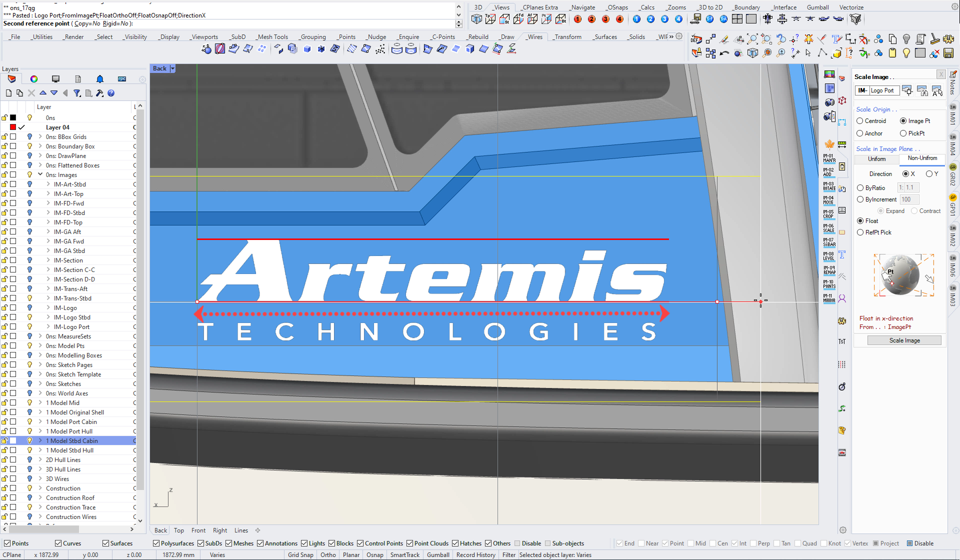Image resolution: width=960 pixels, height=560 pixels.
Task: Expand the IM-Art-Stbd sublayer
Action: [x=48, y=184]
